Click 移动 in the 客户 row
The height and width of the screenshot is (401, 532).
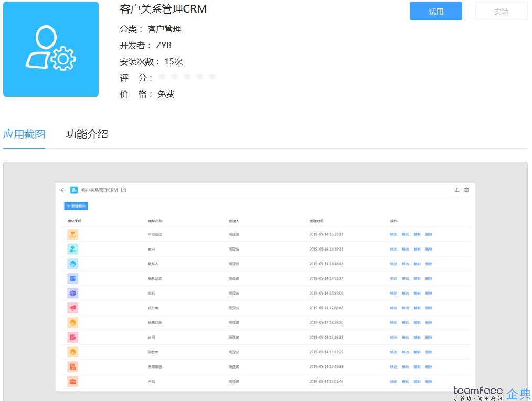[x=405, y=249]
